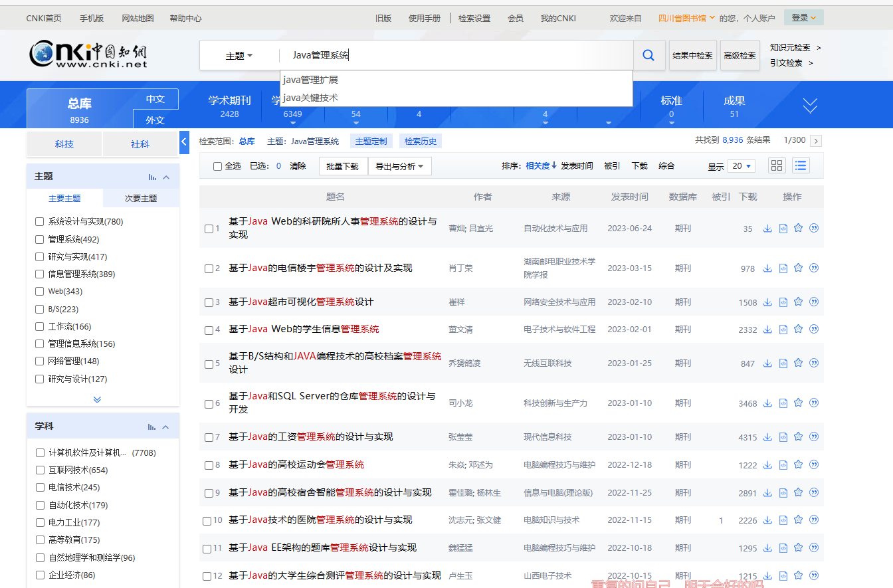Download row 2 telecom building article
This screenshot has height=588, width=893.
[767, 268]
